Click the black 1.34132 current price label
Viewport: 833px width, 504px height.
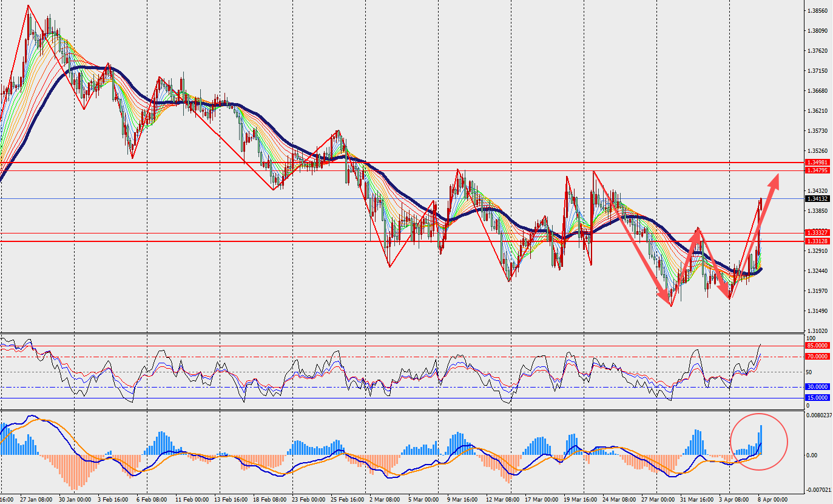(x=817, y=198)
